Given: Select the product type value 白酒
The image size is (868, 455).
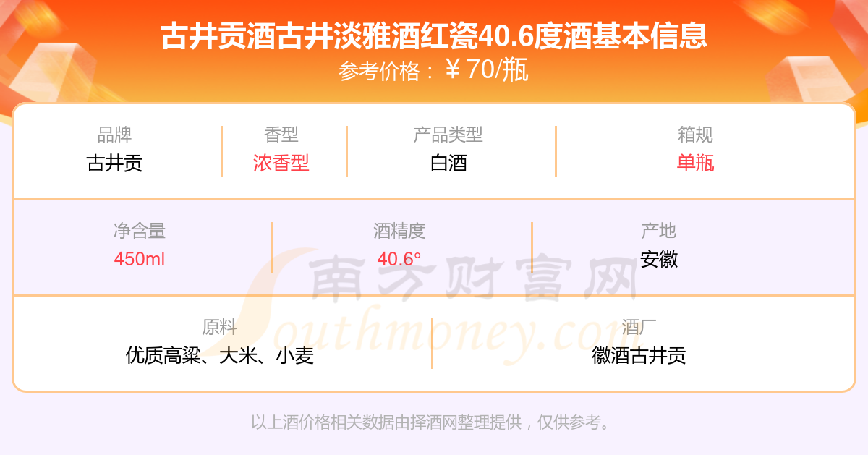Looking at the screenshot, I should [x=448, y=163].
